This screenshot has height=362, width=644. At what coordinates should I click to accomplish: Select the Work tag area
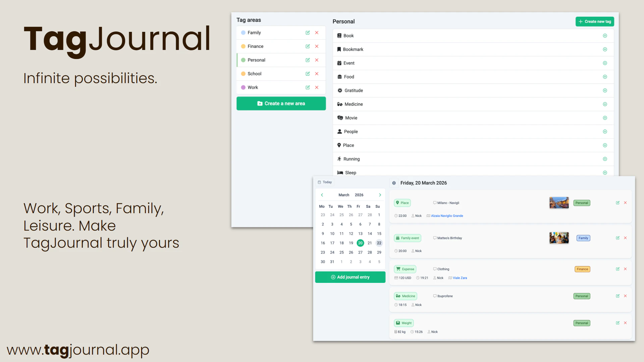point(281,87)
